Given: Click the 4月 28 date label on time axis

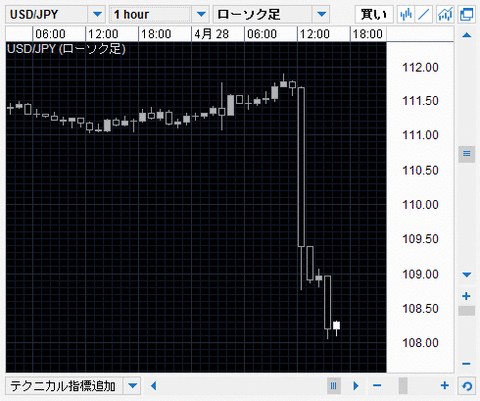Looking at the screenshot, I should (x=211, y=34).
